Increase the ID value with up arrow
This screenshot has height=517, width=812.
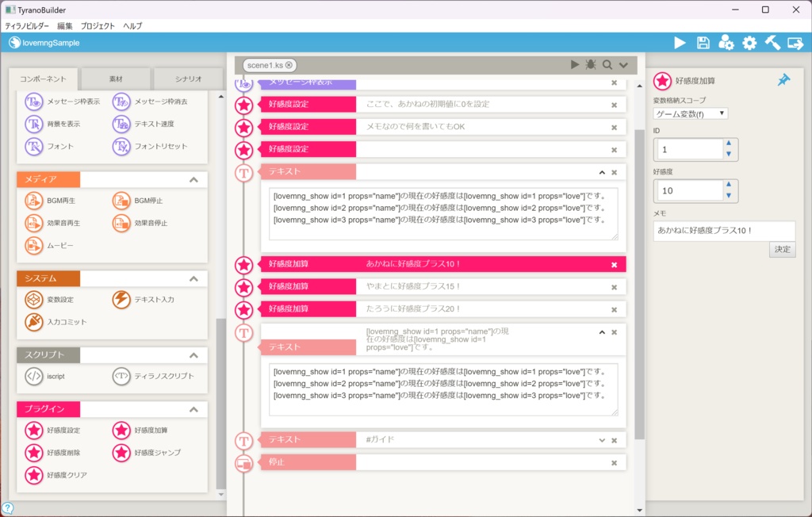click(x=729, y=143)
